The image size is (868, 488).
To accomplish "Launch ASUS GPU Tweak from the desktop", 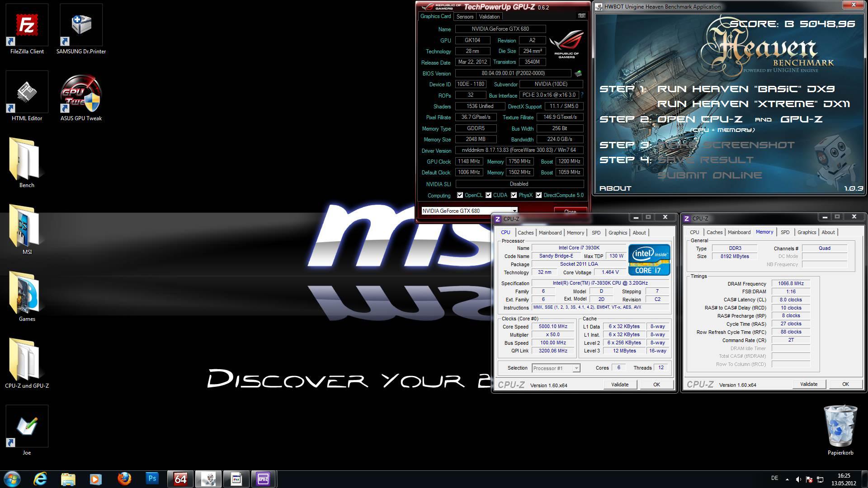I will point(81,96).
